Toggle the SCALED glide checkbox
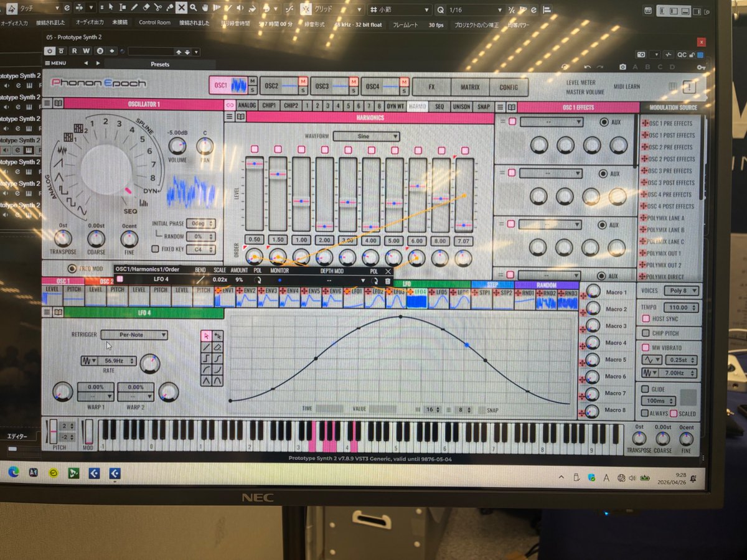 coord(674,414)
